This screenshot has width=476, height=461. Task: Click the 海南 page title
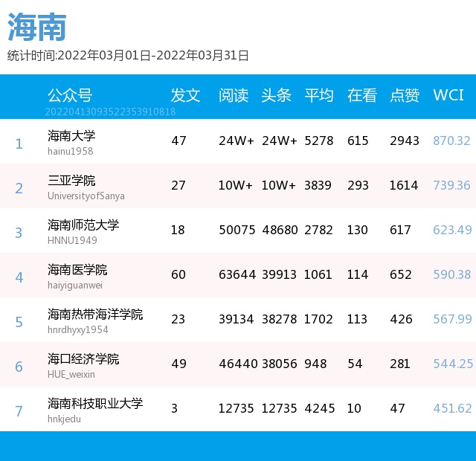(37, 28)
